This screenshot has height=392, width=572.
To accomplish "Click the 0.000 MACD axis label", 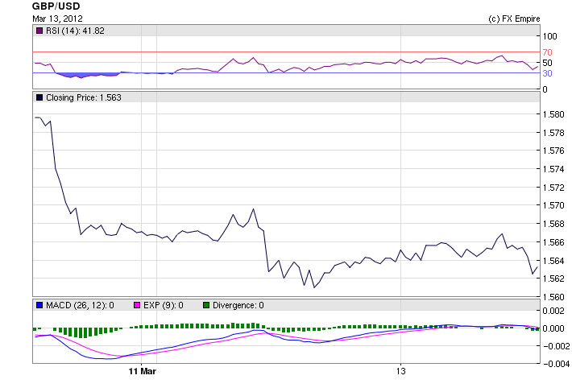I will (x=553, y=328).
